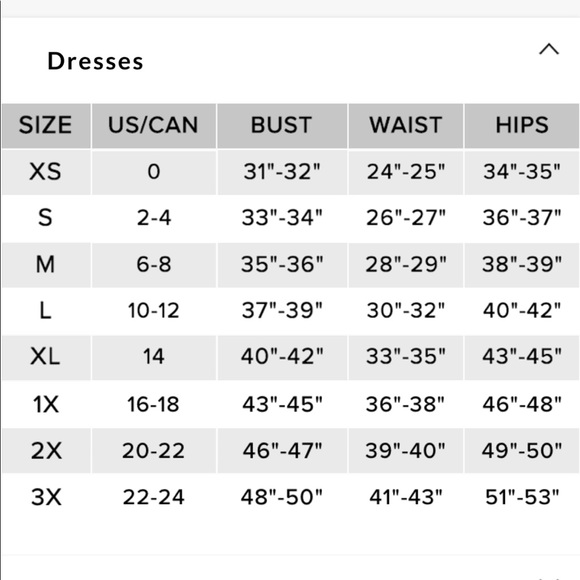This screenshot has width=580, height=580.
Task: Click the 20-22 US/CAN cell
Action: [154, 451]
